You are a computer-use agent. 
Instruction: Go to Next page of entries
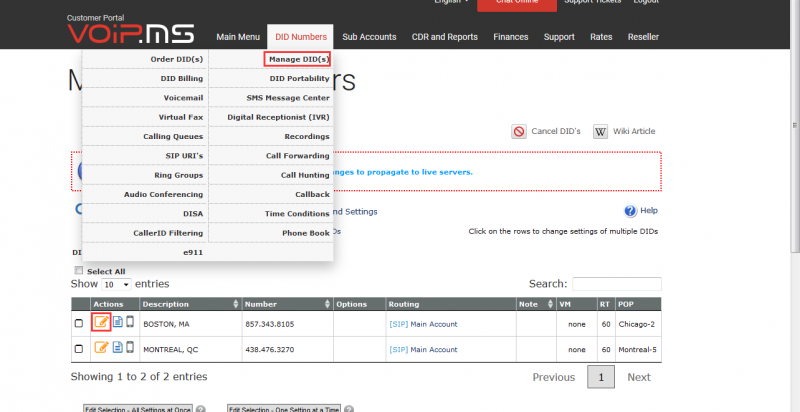click(x=639, y=377)
